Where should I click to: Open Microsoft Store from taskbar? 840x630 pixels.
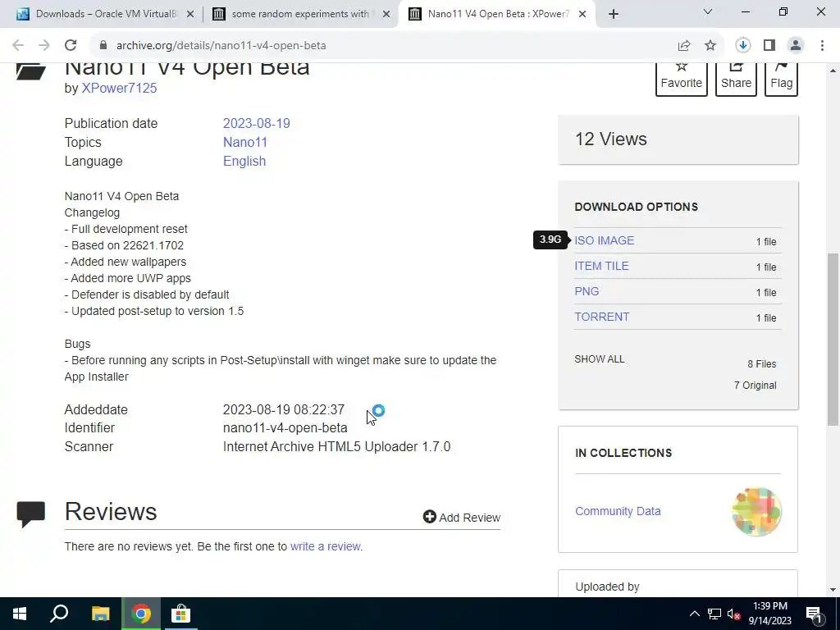[x=181, y=614]
